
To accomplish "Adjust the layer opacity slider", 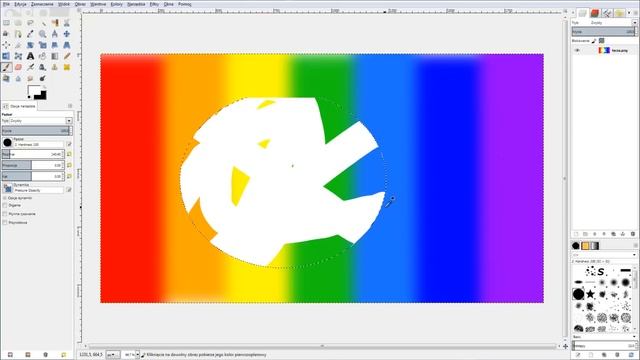I will tap(603, 31).
